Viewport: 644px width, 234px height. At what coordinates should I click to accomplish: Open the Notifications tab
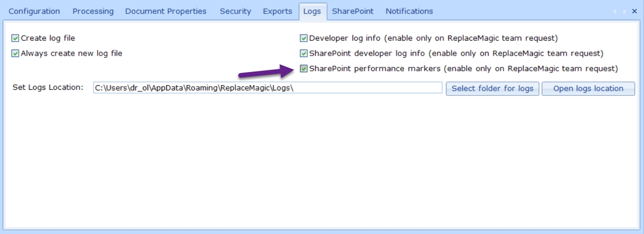tap(409, 11)
